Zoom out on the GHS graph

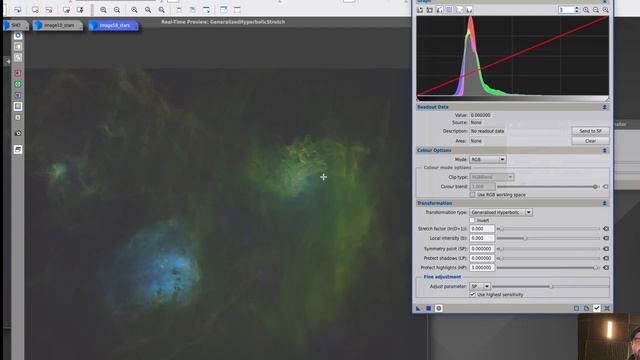pos(596,9)
